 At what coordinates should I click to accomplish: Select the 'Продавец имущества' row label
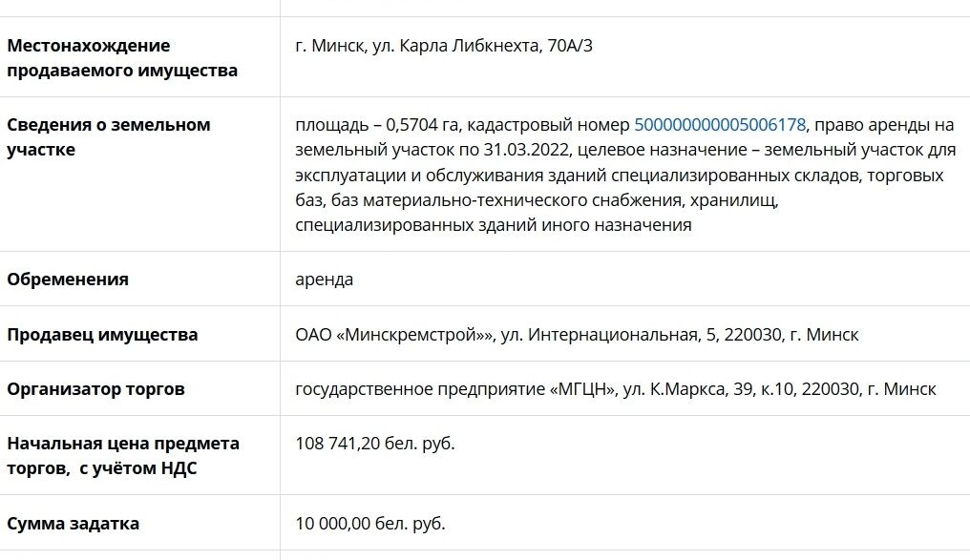[102, 335]
